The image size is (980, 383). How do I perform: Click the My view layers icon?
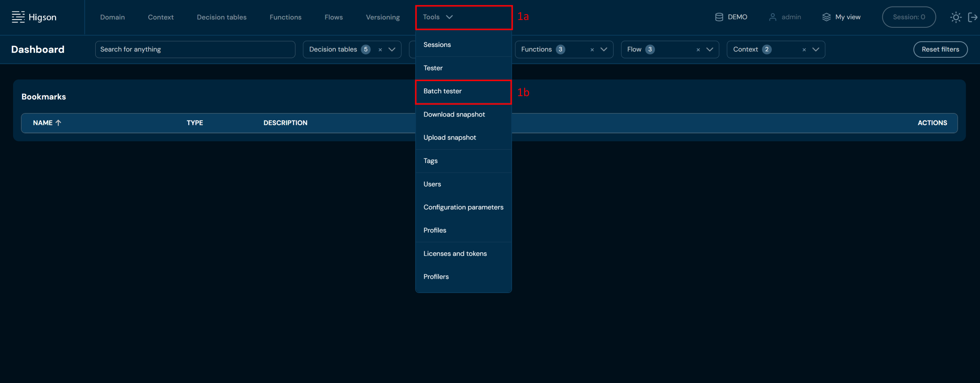point(826,17)
